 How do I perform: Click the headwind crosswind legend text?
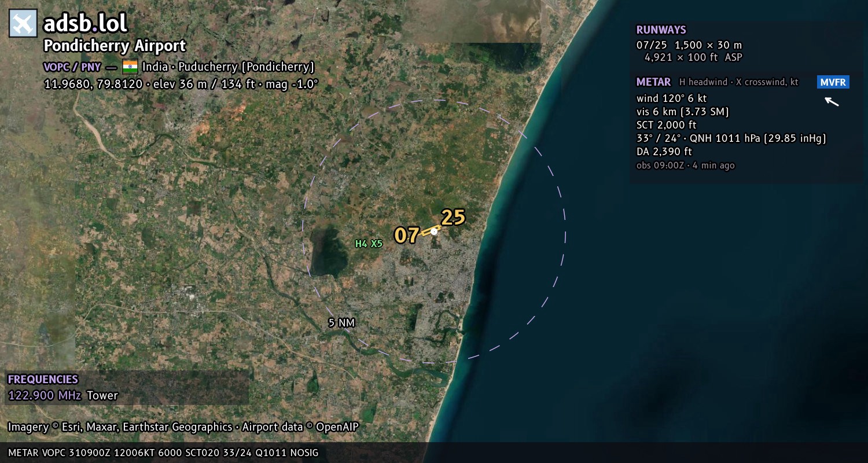739,82
